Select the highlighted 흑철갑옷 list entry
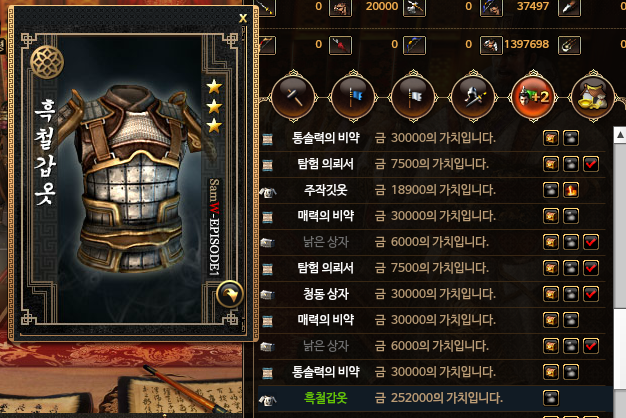626x418 pixels. coord(435,398)
